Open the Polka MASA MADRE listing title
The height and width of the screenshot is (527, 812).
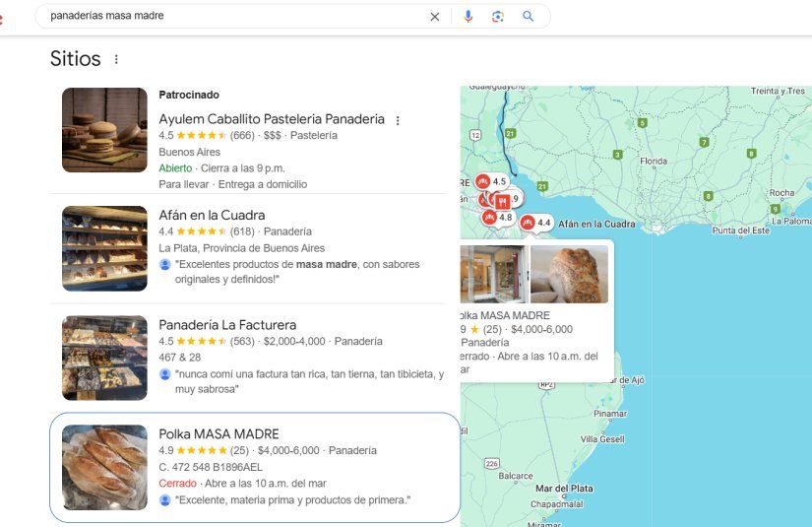pos(219,434)
